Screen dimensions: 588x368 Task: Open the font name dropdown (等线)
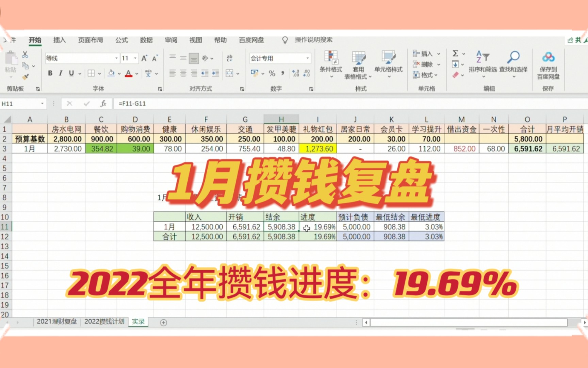(x=116, y=58)
